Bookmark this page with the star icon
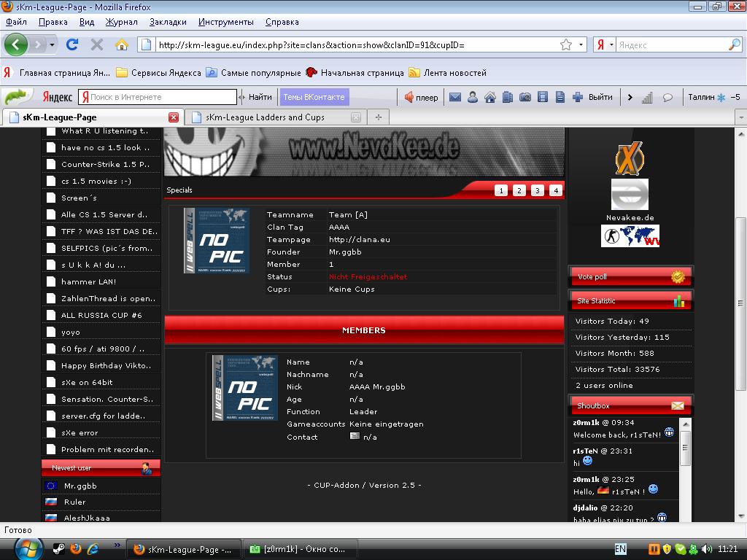This screenshot has height=560, width=747. [566, 44]
